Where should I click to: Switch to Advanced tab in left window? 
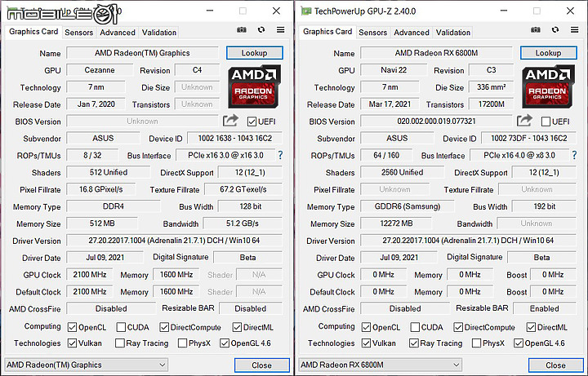(118, 32)
